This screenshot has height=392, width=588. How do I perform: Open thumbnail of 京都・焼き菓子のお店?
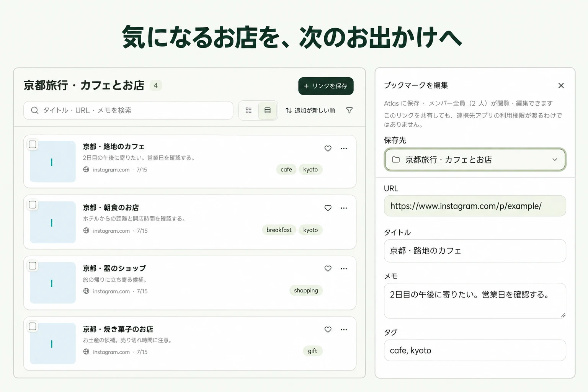53,343
